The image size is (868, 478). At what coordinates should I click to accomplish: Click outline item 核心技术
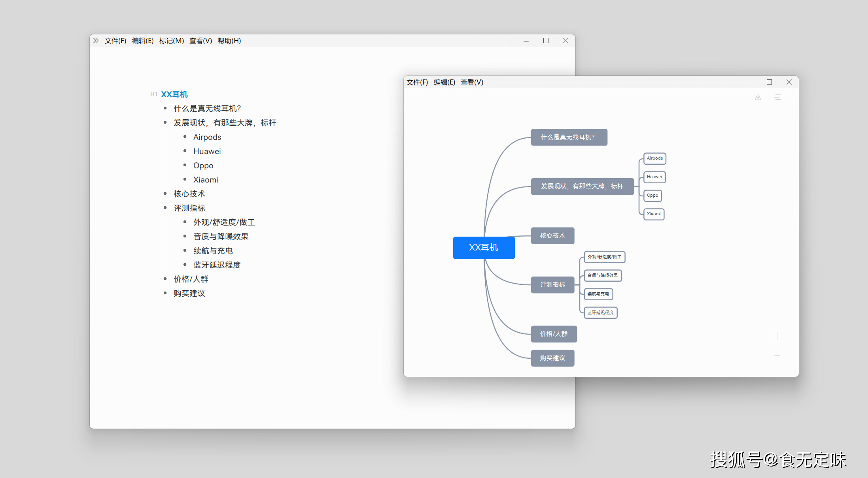click(189, 194)
